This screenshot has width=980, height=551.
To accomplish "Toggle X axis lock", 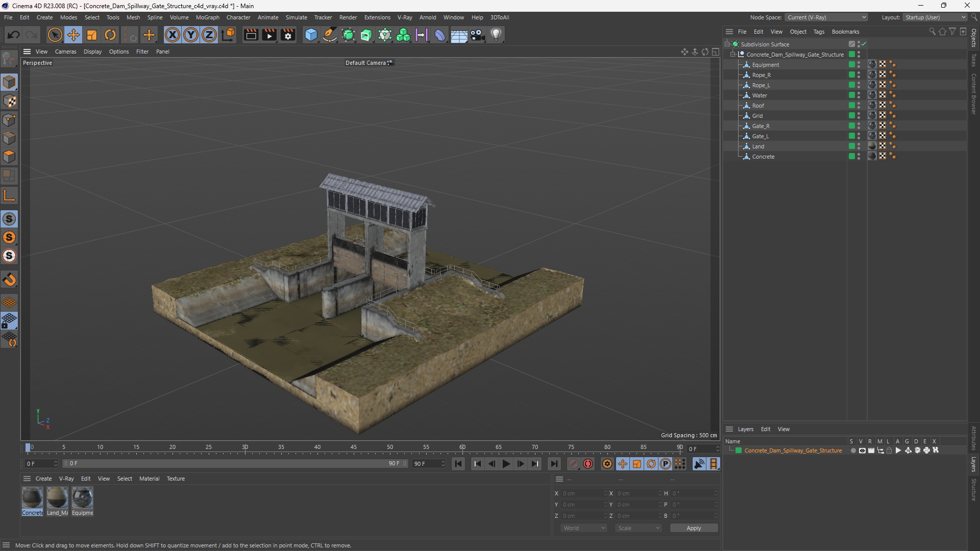I will [173, 35].
